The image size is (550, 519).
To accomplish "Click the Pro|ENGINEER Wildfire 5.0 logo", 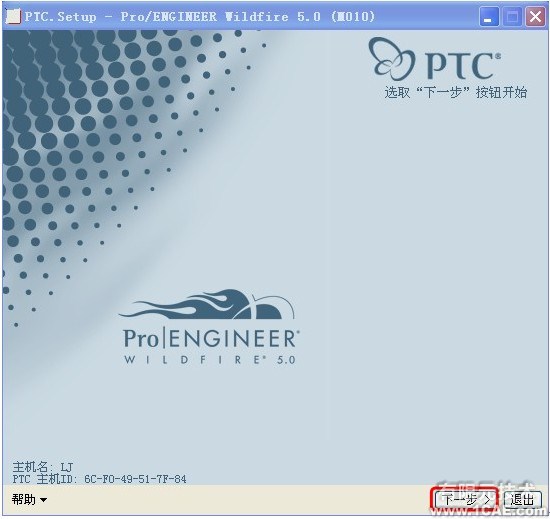I will (209, 327).
